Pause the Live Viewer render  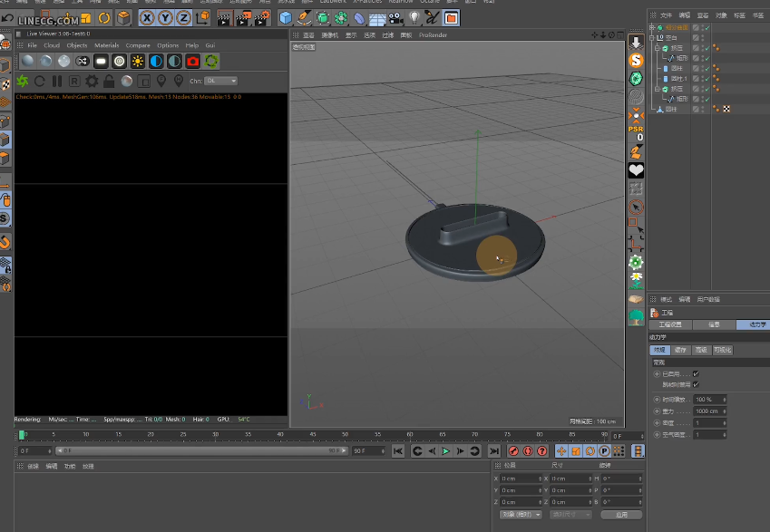(x=57, y=81)
